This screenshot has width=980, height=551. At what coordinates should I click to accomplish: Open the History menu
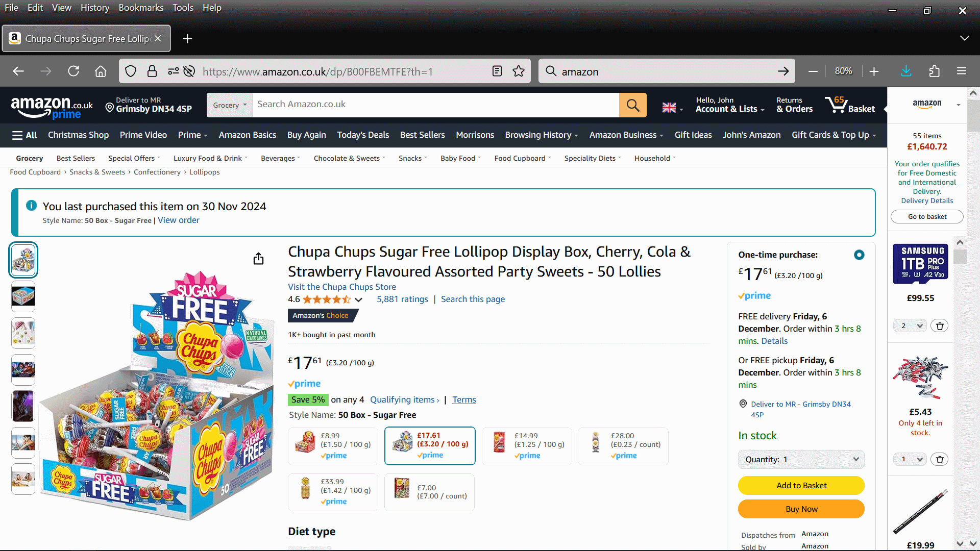tap(95, 8)
